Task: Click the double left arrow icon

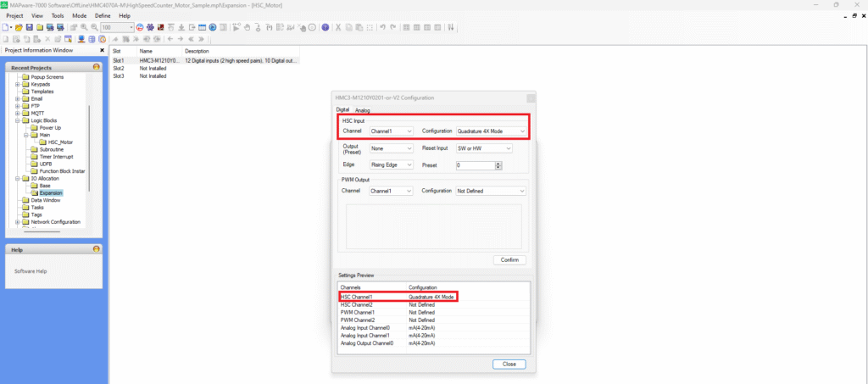Action: [191, 39]
